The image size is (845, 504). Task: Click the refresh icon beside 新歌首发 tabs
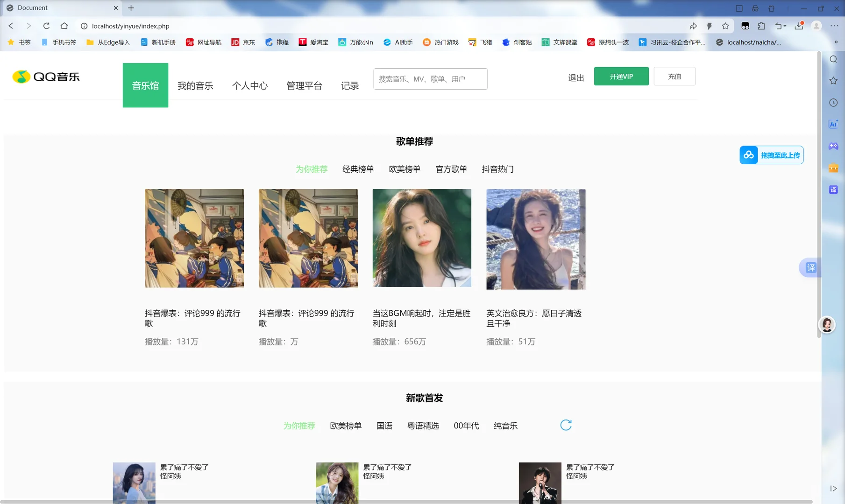coord(566,425)
